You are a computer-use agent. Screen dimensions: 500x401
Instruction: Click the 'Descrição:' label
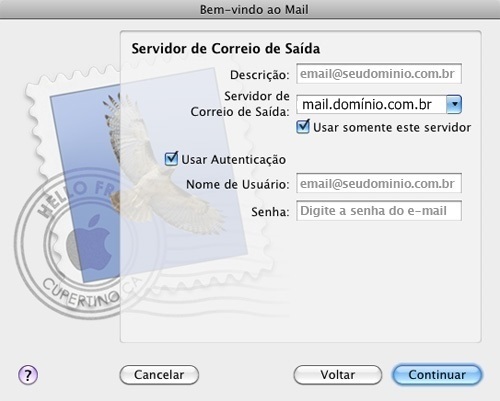tap(260, 75)
